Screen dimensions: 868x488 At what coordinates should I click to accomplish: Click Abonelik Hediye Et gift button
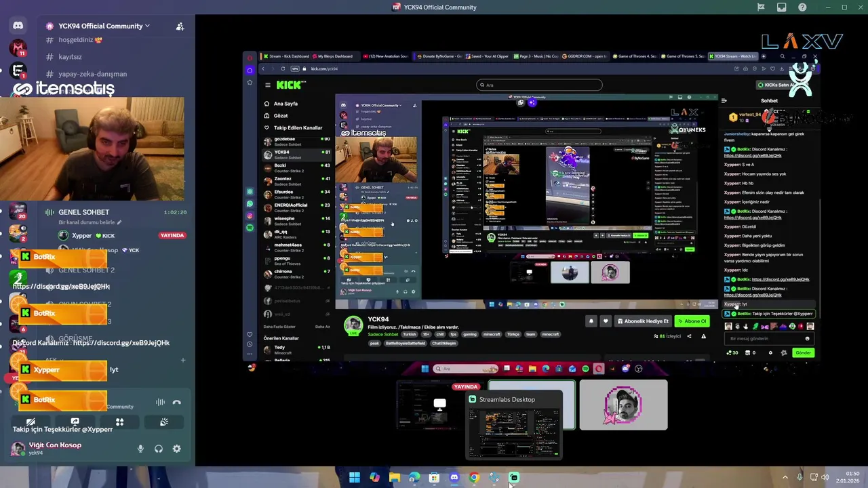click(642, 321)
